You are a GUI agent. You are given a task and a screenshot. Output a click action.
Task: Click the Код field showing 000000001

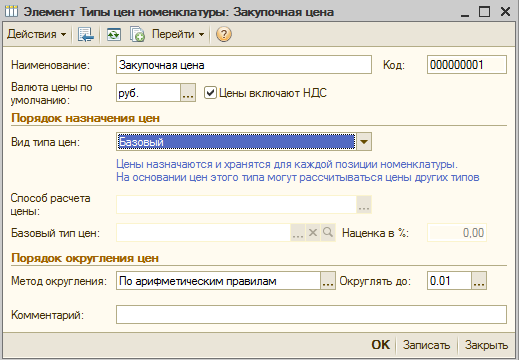[x=467, y=65]
